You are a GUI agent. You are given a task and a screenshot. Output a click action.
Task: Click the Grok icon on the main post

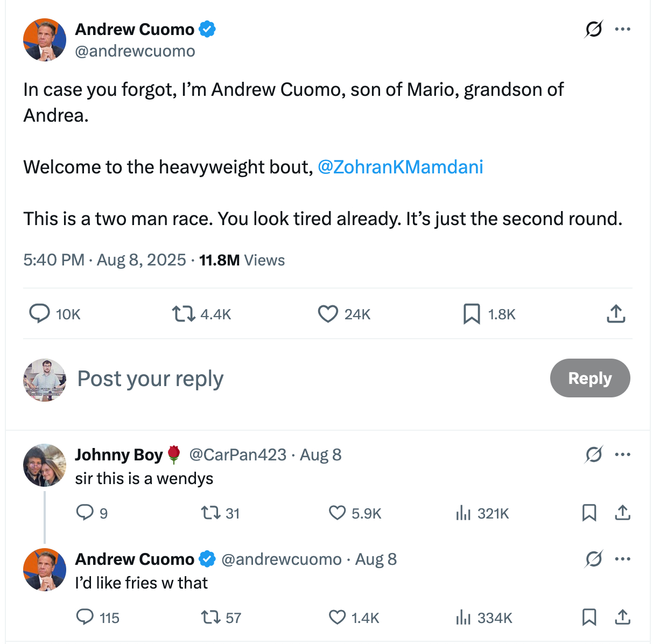[x=594, y=29]
